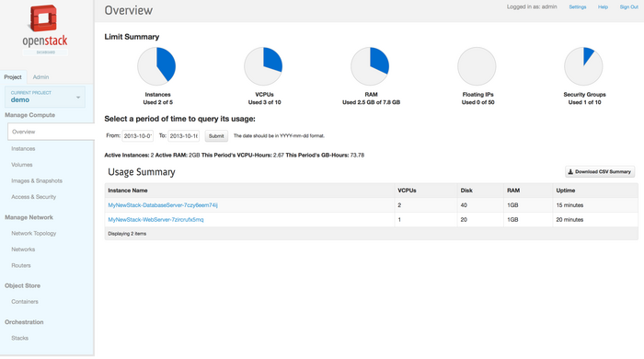Image resolution: width=644 pixels, height=359 pixels.
Task: Click the Security Groups pie chart
Action: (583, 66)
